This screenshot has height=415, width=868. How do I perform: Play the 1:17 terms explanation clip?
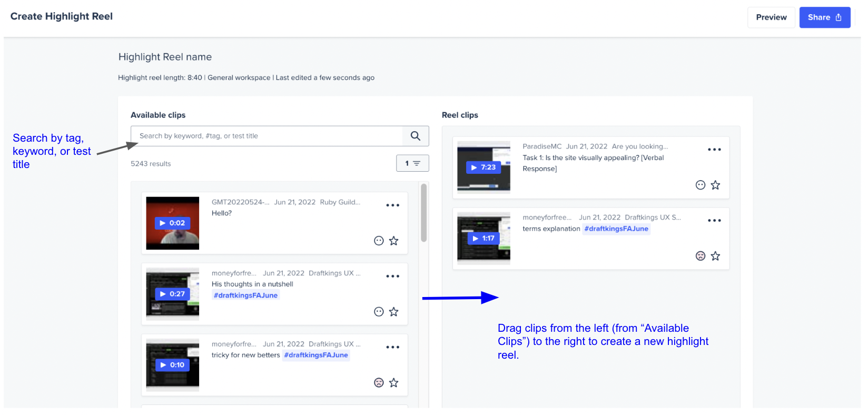484,239
